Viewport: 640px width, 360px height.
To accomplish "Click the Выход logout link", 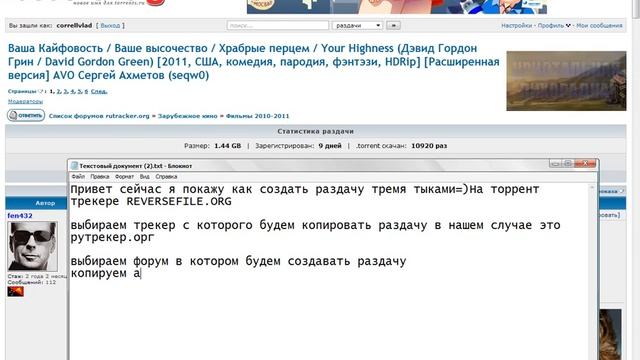I will pos(110,25).
